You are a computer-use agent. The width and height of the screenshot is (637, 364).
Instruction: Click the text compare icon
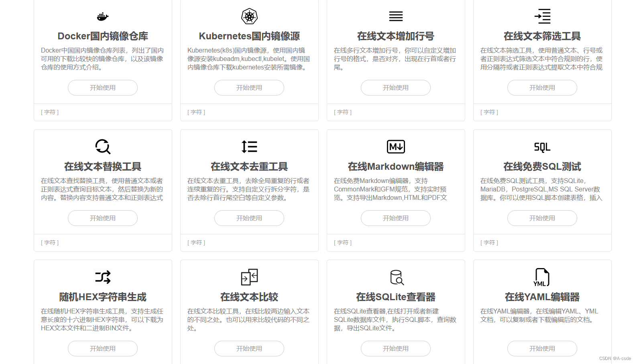click(x=249, y=277)
